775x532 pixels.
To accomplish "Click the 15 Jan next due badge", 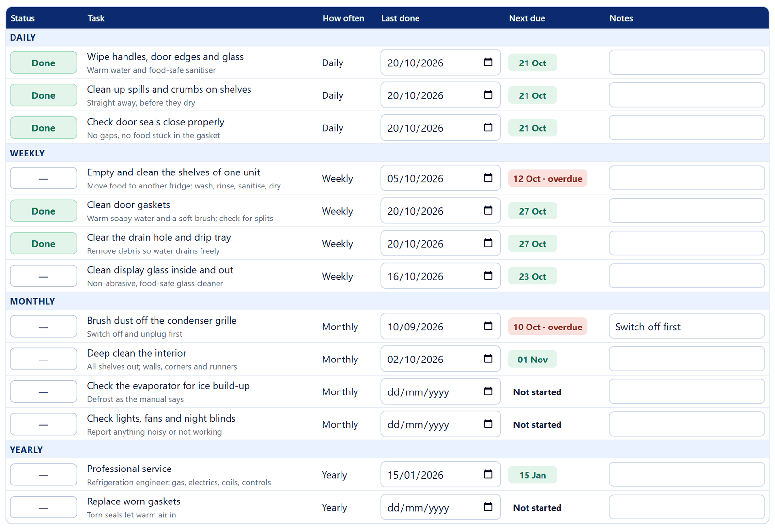I will click(532, 475).
